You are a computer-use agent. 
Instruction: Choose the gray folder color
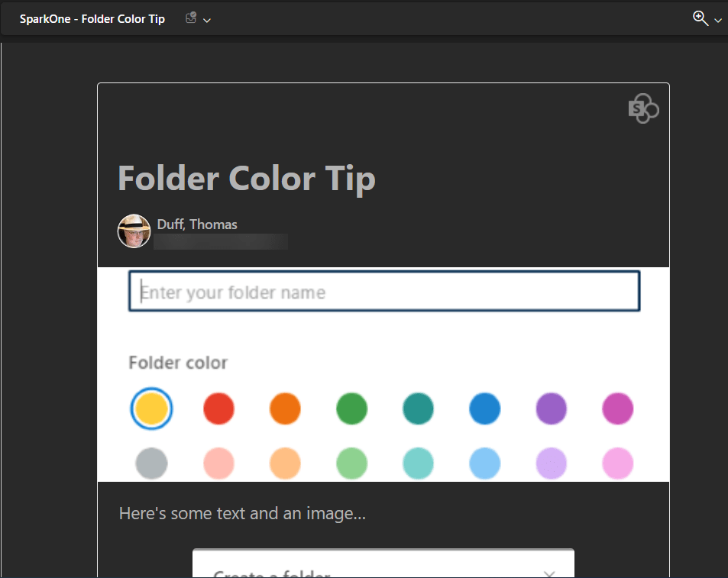tap(151, 463)
